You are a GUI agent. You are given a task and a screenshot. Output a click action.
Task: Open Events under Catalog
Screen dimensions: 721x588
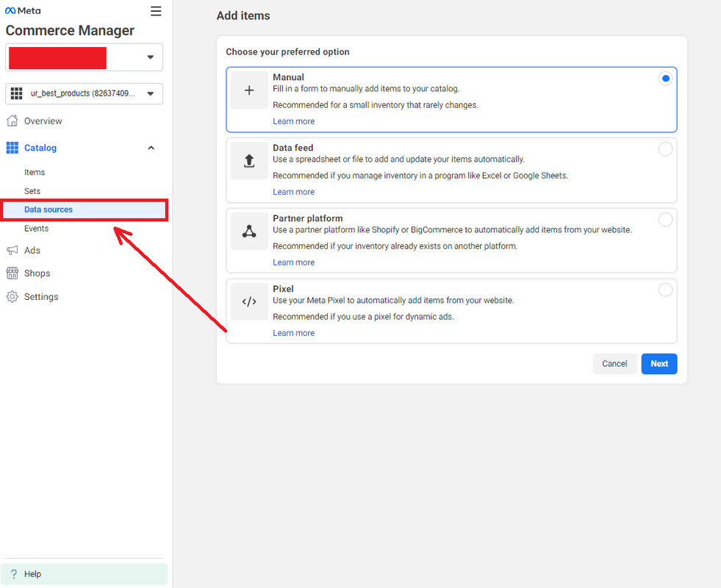tap(36, 229)
